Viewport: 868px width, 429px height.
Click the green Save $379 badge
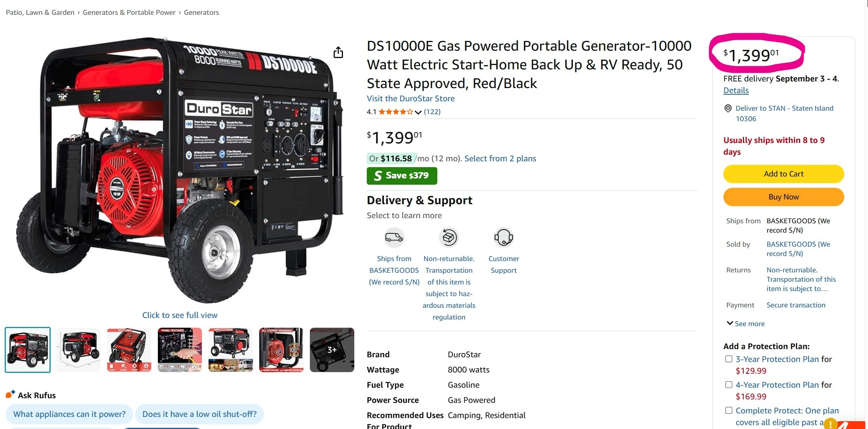click(x=402, y=176)
